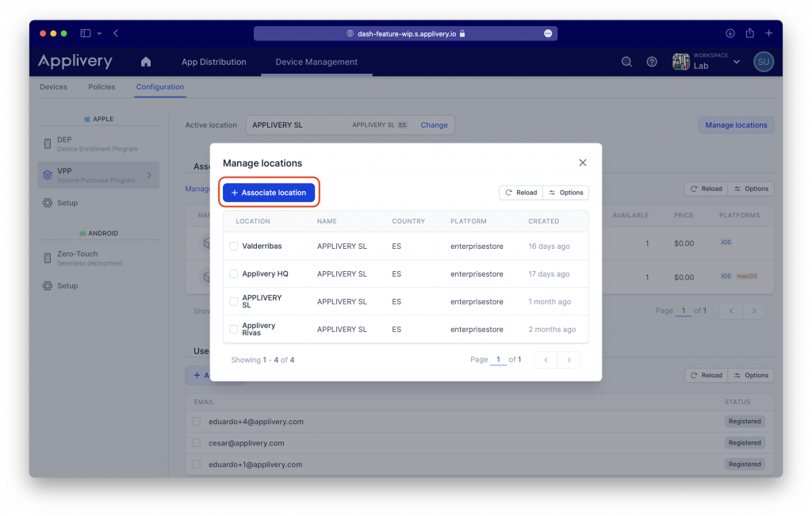The width and height of the screenshot is (812, 516).
Task: Click the Applivery logo
Action: coord(75,61)
